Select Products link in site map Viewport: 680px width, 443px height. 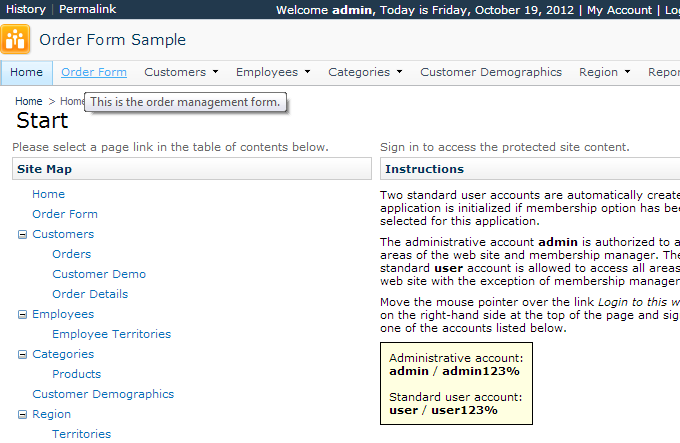click(x=76, y=374)
